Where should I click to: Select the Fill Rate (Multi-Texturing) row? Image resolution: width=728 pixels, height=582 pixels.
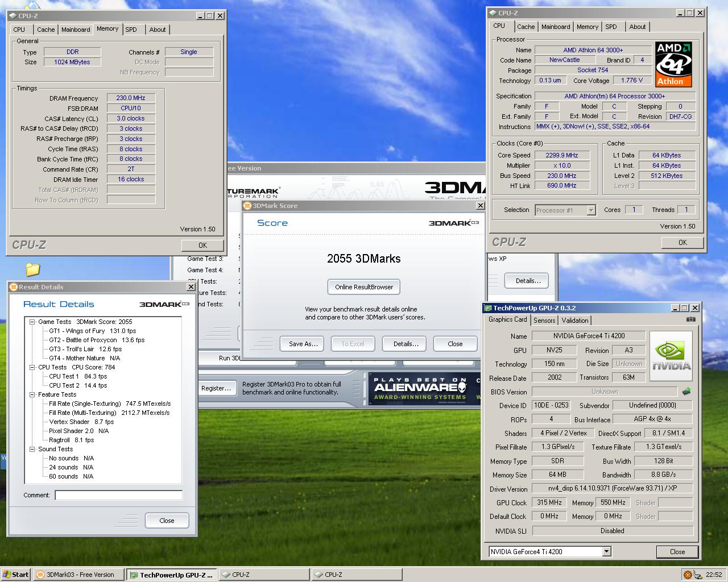[x=109, y=413]
